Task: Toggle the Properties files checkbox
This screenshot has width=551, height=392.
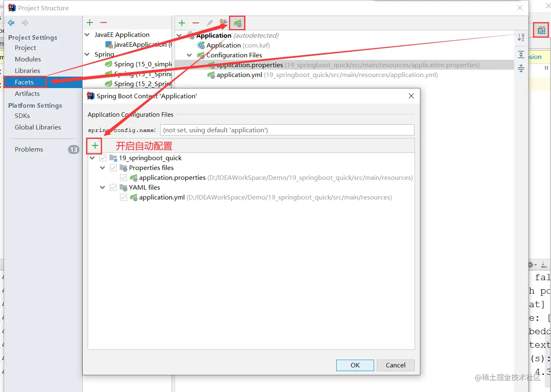Action: [113, 168]
